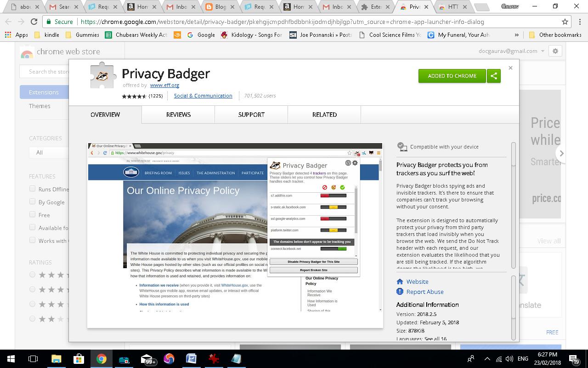Open the Apps shortcut on the bookmarks bar
Viewport: 588px width, 368px height.
18,34
